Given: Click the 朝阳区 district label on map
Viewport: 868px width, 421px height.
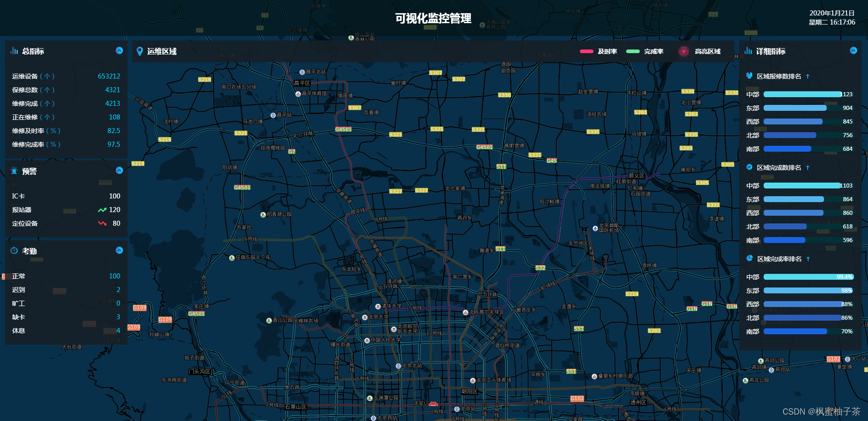Looking at the screenshot, I should point(469,391).
